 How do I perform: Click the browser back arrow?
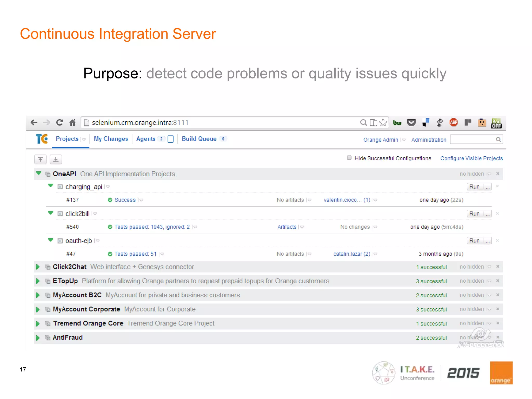tap(34, 122)
